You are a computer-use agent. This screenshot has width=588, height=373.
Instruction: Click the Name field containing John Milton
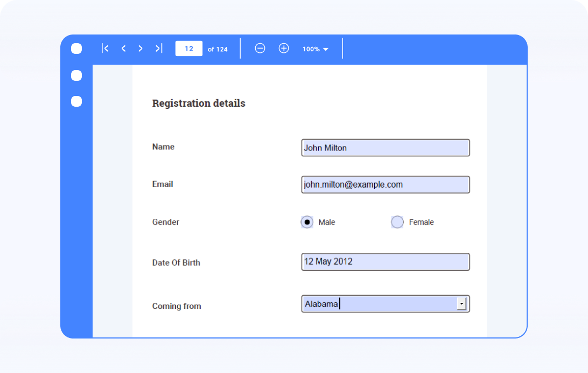pos(385,148)
